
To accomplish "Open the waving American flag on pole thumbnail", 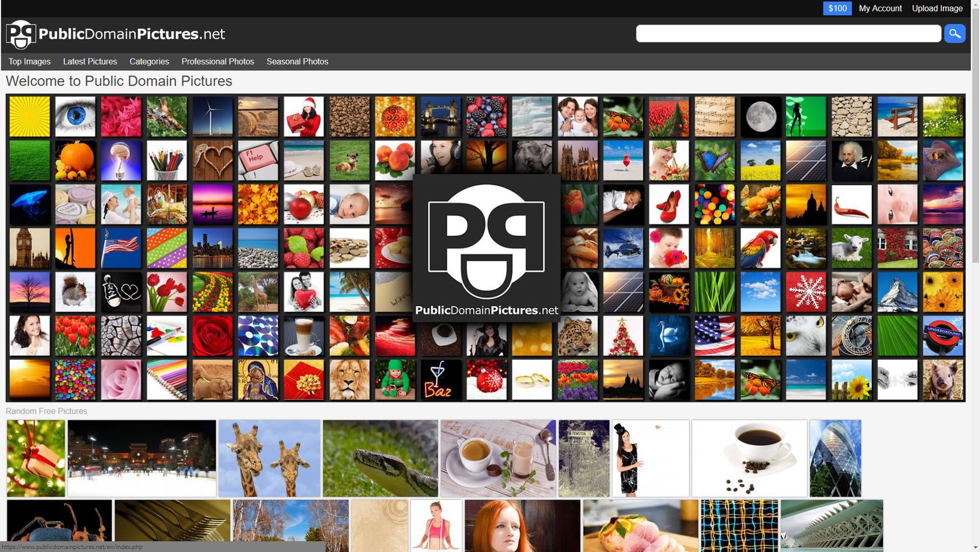I will coord(121,248).
